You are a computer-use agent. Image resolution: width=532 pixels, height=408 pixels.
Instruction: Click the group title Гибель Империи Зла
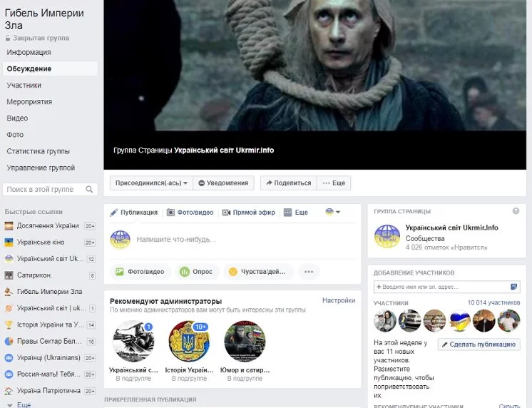(44, 19)
